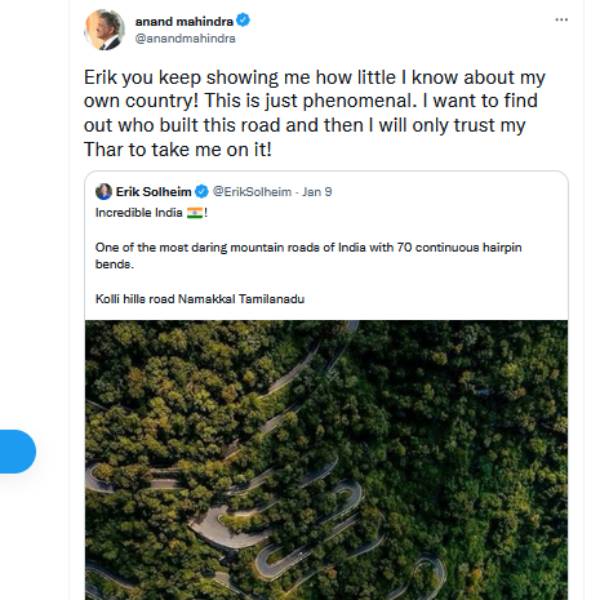Viewport: 600px width, 600px height.
Task: Click the verified badge next to Erik Solheim
Action: 201,191
